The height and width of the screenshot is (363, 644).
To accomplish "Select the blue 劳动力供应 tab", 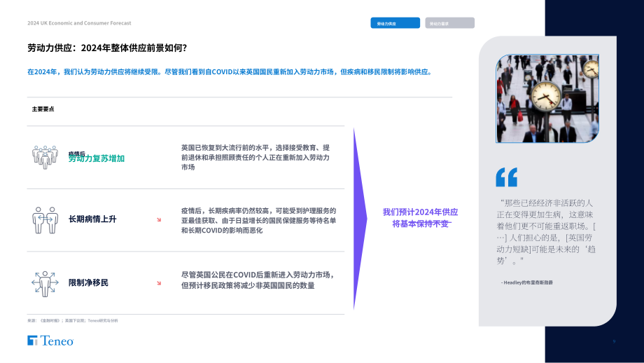I will pos(395,23).
